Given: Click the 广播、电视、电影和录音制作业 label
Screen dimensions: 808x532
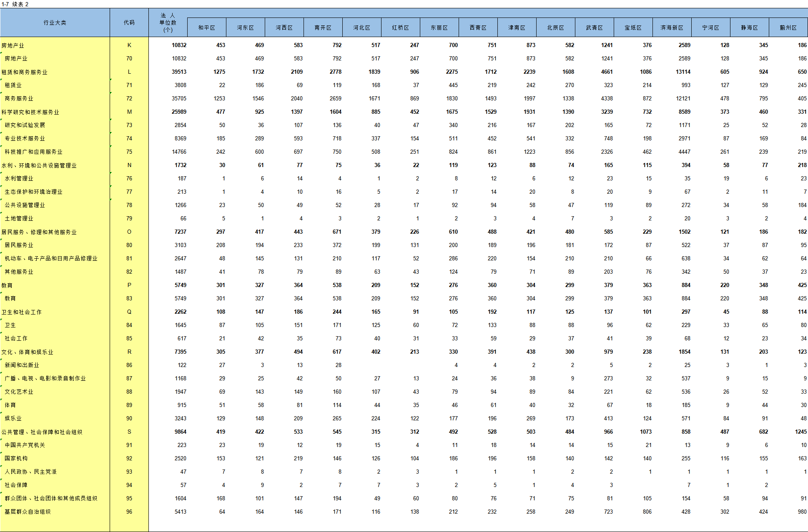Looking at the screenshot, I should [45, 378].
